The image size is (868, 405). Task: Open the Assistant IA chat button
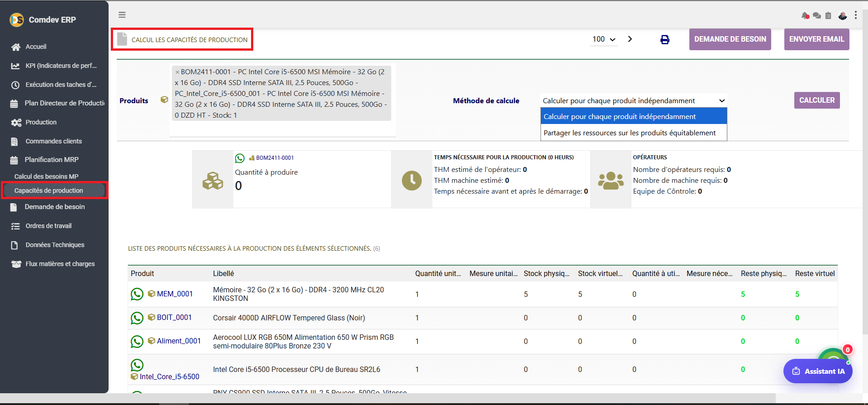click(818, 371)
